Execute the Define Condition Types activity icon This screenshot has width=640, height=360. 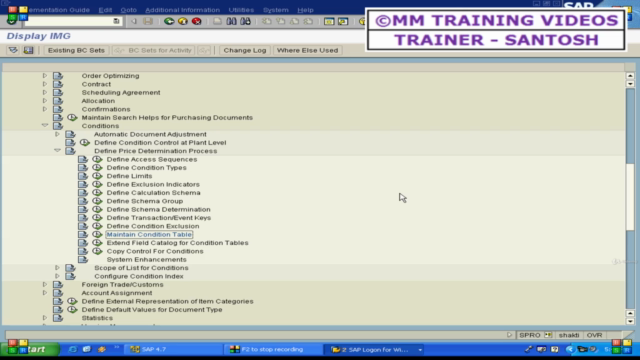click(97, 168)
